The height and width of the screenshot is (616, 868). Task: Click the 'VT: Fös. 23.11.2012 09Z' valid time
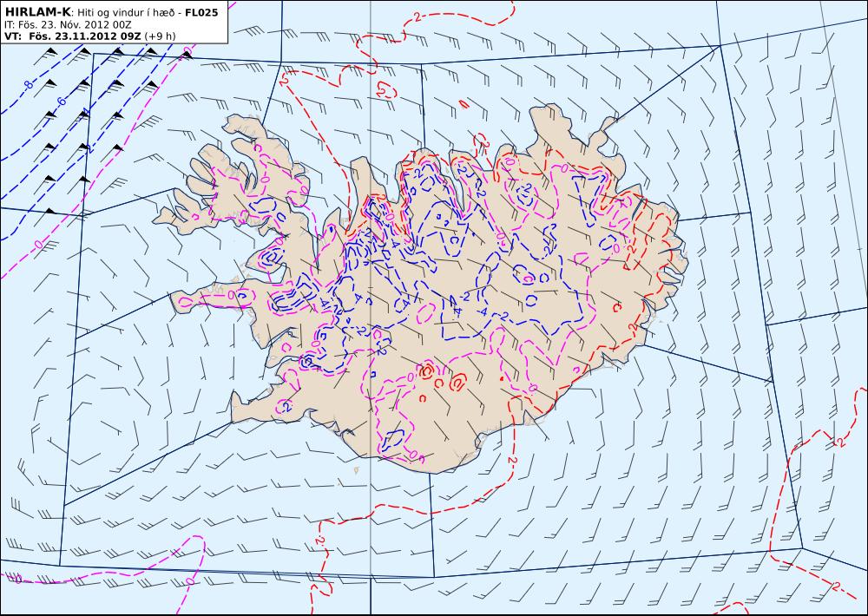(73, 36)
